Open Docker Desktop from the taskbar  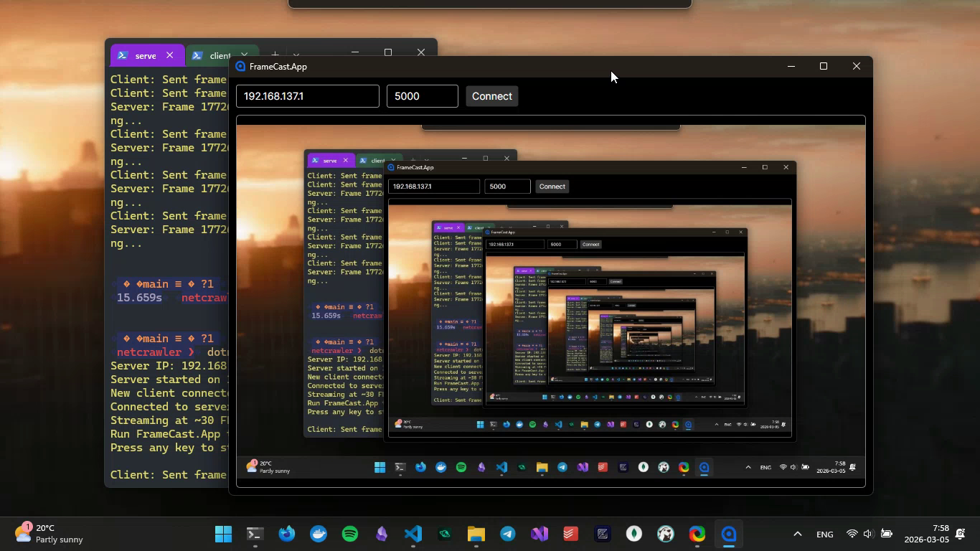(319, 534)
